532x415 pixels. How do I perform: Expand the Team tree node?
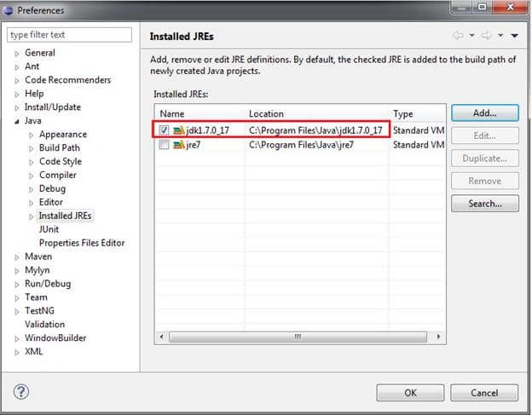pyautogui.click(x=17, y=298)
